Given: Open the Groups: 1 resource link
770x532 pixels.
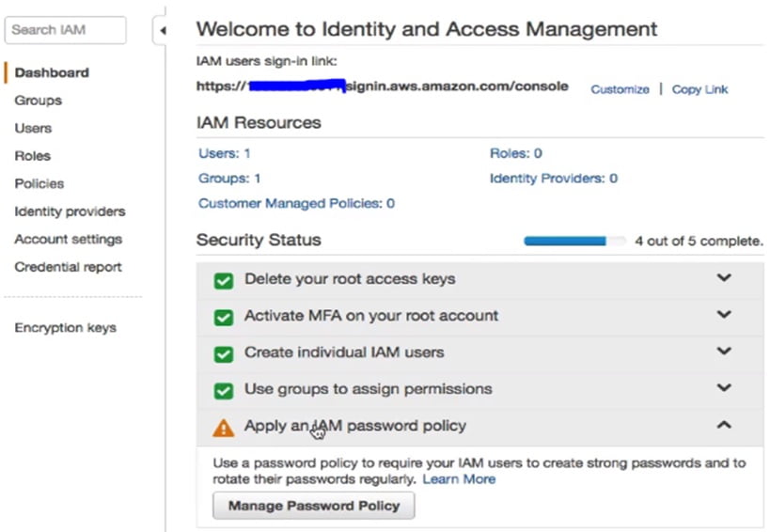Looking at the screenshot, I should point(229,179).
